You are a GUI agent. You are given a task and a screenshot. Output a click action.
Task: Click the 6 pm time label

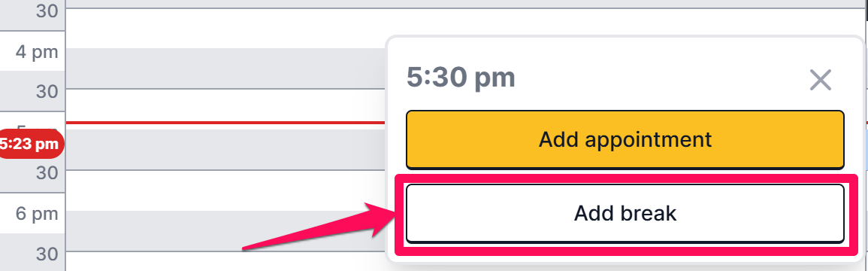37,213
